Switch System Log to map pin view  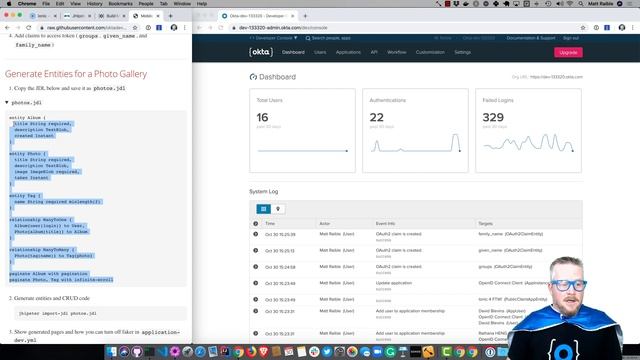[x=278, y=209]
